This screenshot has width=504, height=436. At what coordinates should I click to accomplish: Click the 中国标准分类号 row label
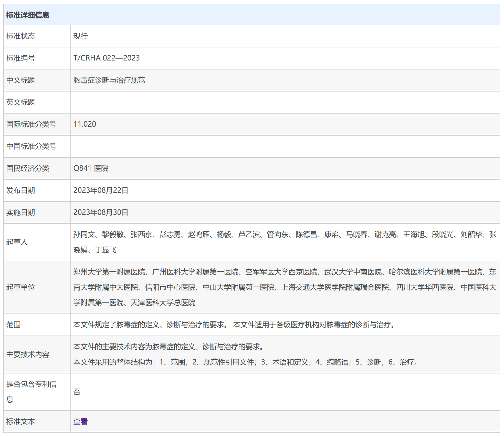(x=31, y=146)
